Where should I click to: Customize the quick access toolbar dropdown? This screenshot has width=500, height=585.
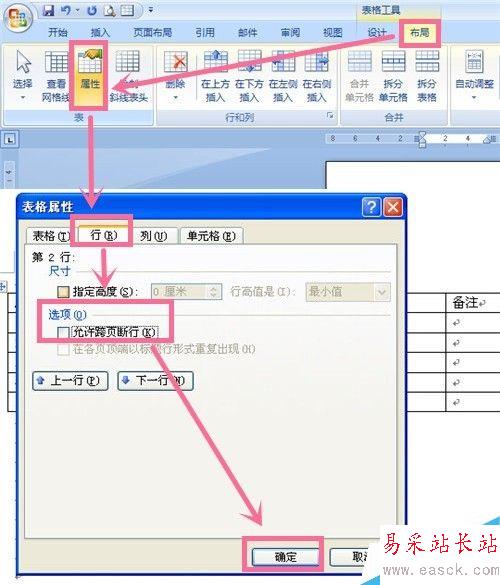pos(151,10)
